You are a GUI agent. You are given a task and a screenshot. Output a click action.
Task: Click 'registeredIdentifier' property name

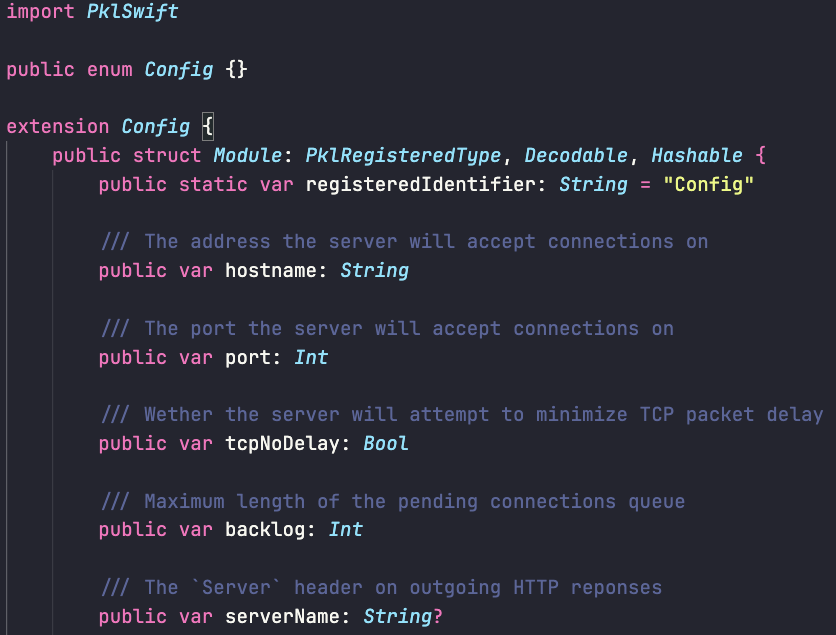pos(420,185)
